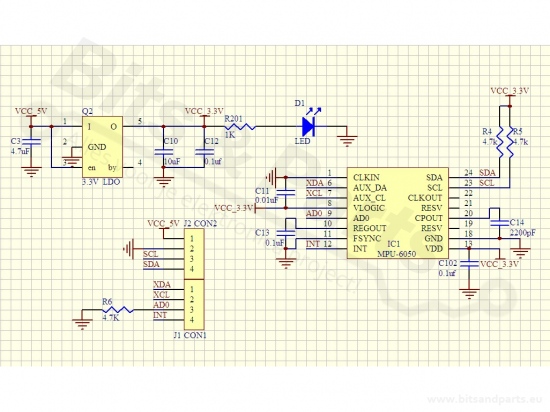Select the J2 CON2 connector block
550x412 pixels.
(194, 254)
